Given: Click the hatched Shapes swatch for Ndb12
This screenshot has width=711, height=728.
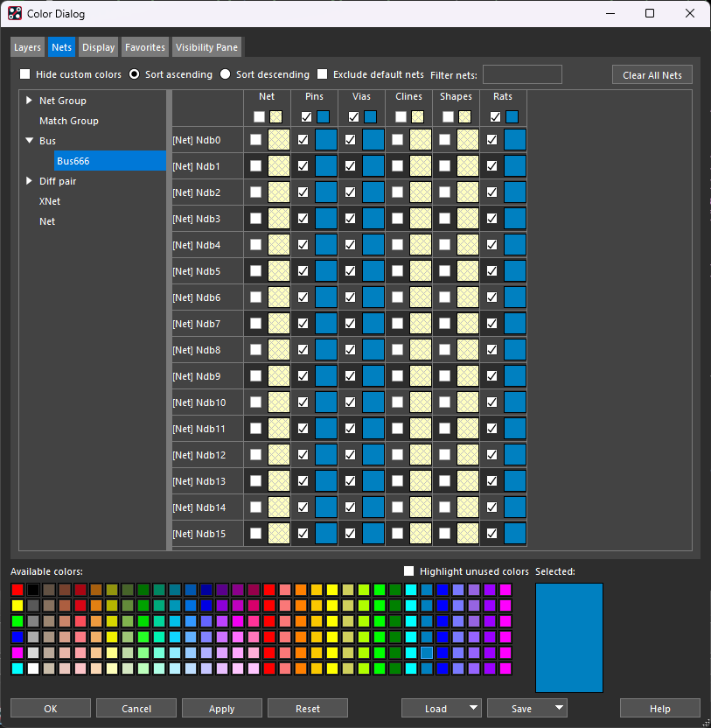Looking at the screenshot, I should (x=468, y=455).
